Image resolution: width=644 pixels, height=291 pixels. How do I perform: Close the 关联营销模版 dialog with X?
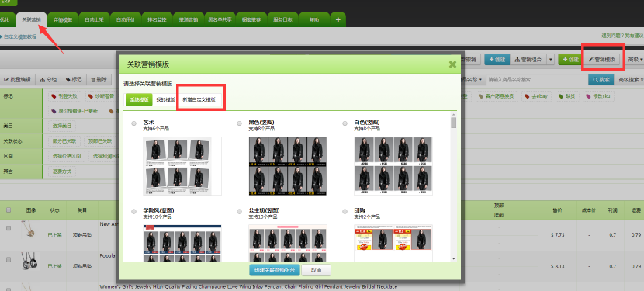click(x=452, y=64)
